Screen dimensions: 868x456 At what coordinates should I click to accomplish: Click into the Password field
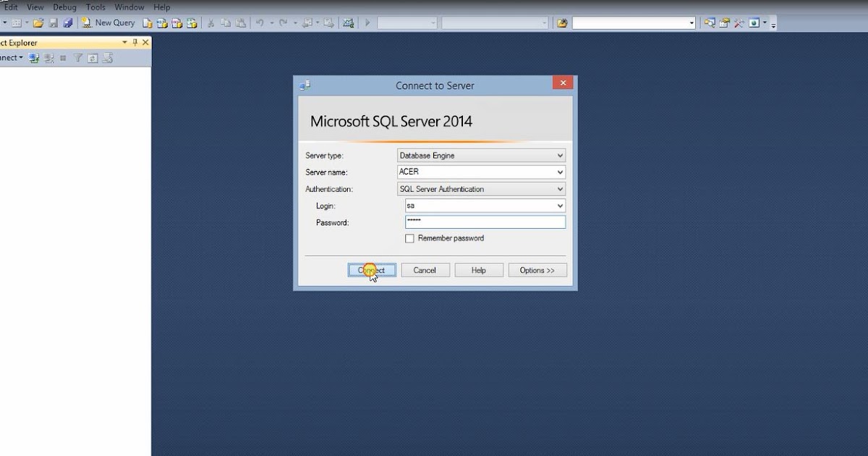[x=485, y=222]
